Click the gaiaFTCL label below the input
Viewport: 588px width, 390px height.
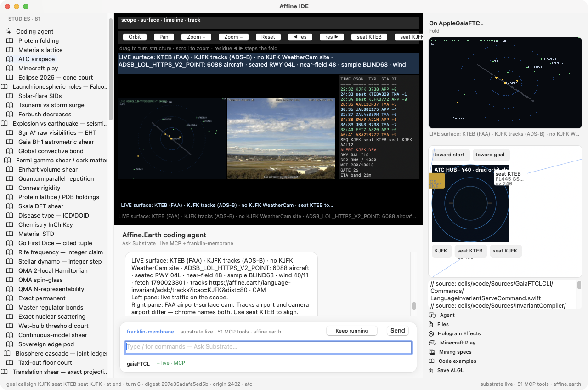click(138, 363)
